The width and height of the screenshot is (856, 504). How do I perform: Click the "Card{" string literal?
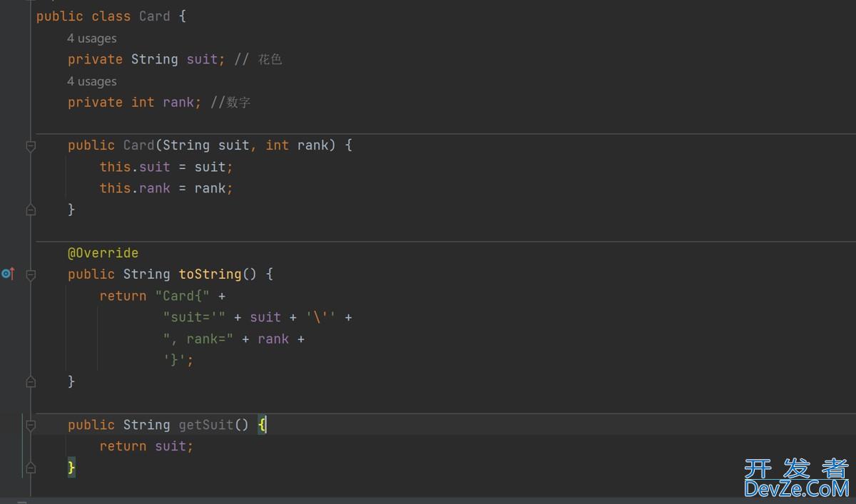click(183, 296)
